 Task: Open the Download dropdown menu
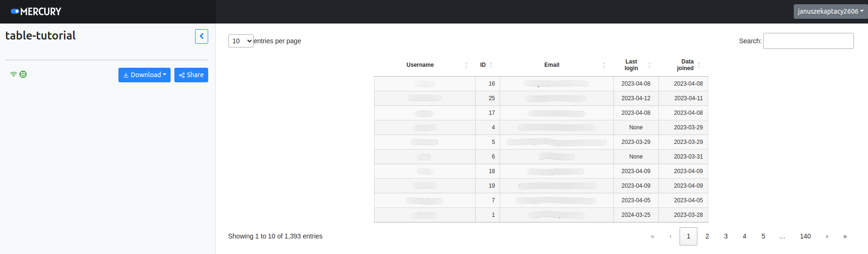click(x=144, y=75)
